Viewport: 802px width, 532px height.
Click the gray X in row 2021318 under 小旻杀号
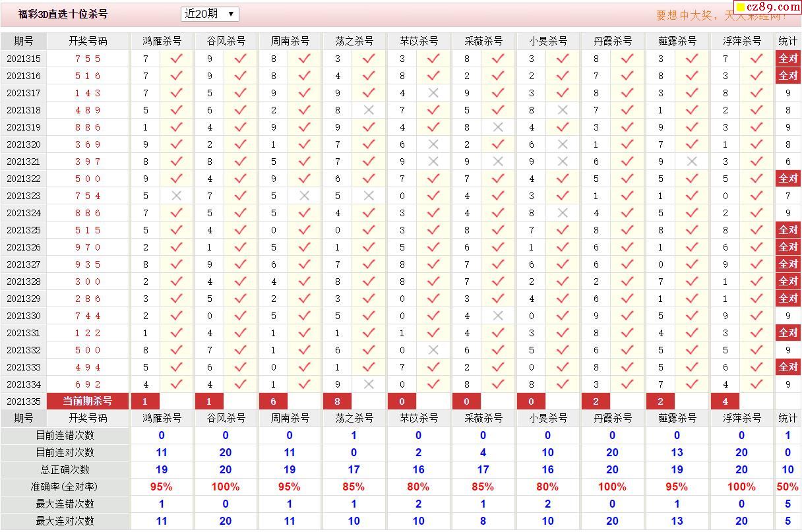563,110
